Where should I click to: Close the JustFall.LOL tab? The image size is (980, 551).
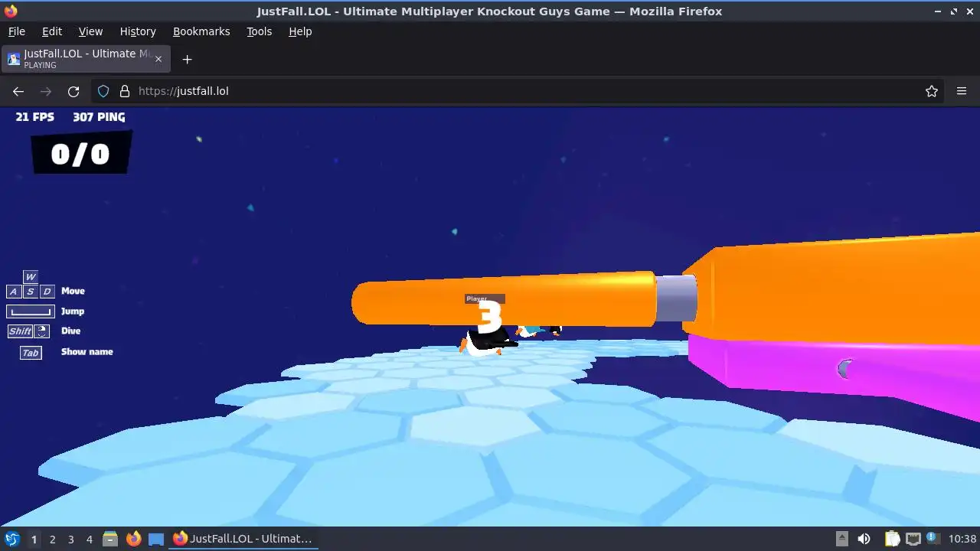pos(158,59)
